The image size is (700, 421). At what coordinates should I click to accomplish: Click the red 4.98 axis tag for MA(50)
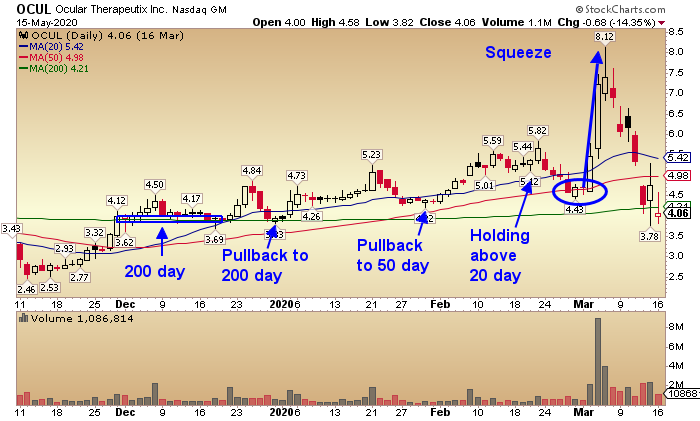click(x=678, y=175)
